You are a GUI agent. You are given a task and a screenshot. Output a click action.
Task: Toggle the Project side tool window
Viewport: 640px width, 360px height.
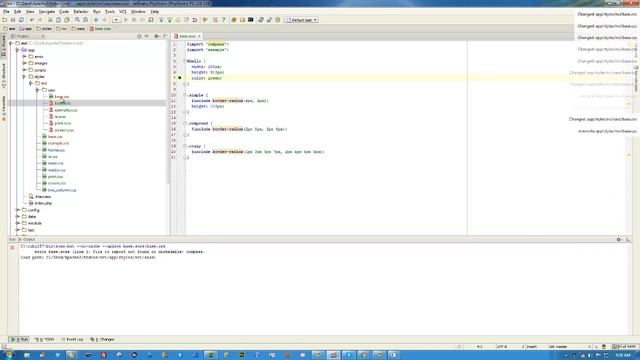[x=4, y=46]
